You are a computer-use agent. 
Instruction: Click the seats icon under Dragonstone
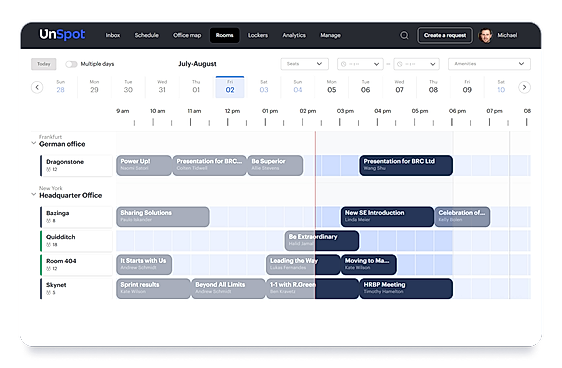point(48,169)
